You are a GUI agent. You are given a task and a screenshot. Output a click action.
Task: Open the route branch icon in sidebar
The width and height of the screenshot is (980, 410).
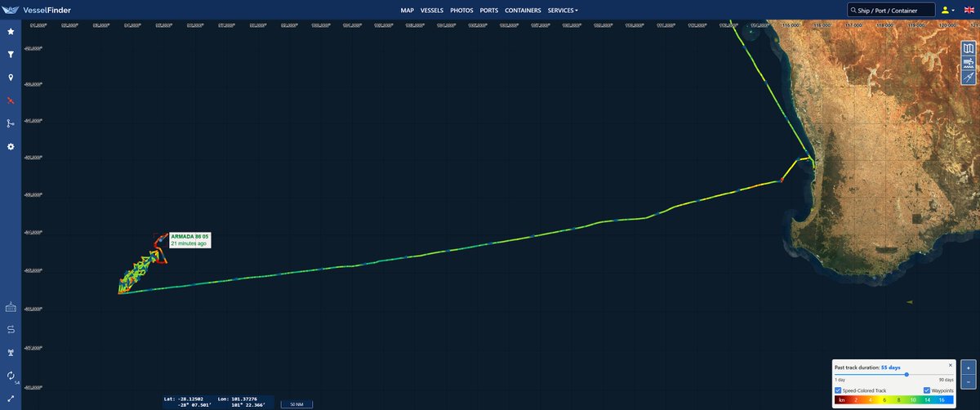[x=11, y=123]
